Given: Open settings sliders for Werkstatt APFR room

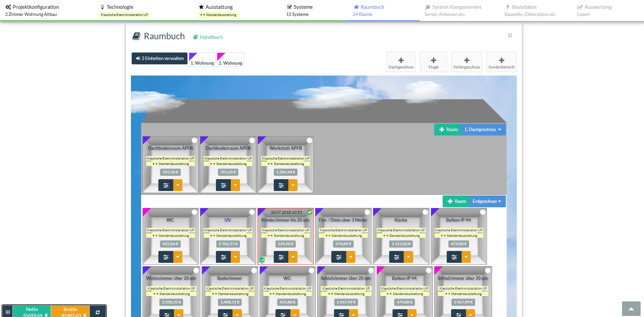Looking at the screenshot, I should point(281,185).
